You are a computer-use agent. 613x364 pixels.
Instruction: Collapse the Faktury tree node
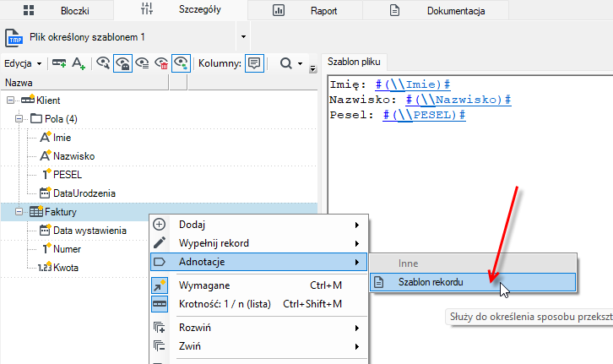pyautogui.click(x=19, y=212)
